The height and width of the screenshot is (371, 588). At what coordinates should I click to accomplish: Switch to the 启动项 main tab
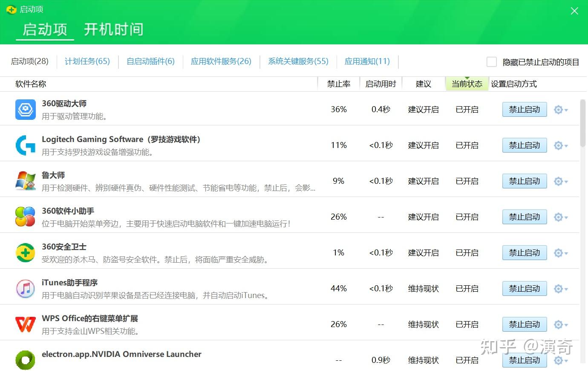click(x=45, y=29)
